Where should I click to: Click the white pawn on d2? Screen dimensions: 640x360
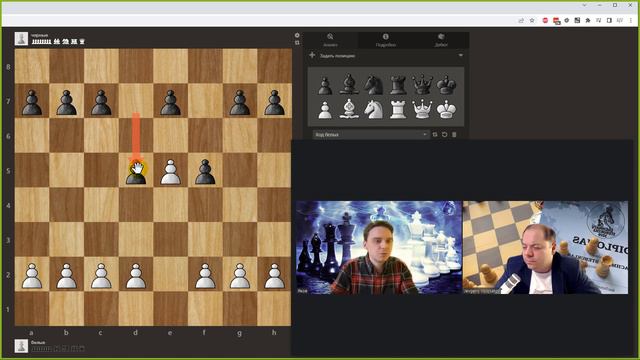136,276
